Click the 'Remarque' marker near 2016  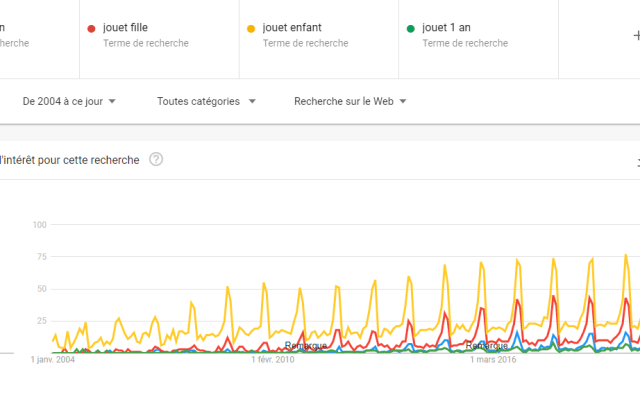(x=486, y=346)
